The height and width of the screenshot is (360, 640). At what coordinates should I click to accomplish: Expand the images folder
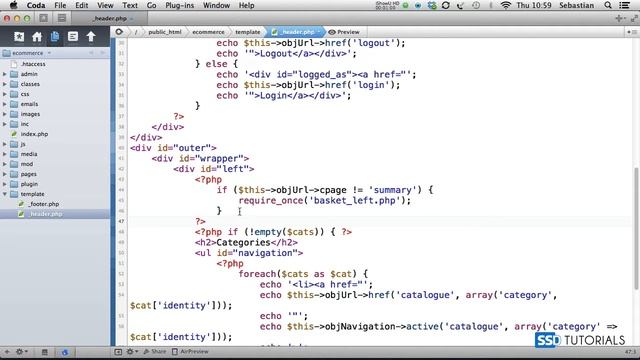5,114
